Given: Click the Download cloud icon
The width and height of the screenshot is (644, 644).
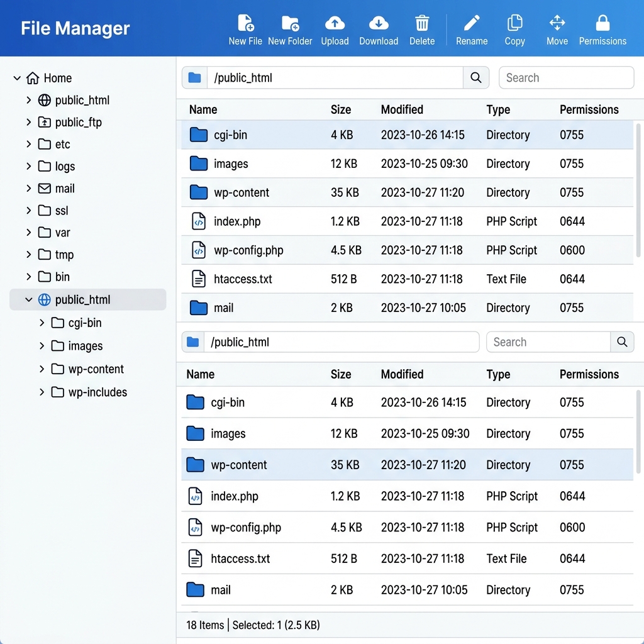Looking at the screenshot, I should tap(379, 23).
